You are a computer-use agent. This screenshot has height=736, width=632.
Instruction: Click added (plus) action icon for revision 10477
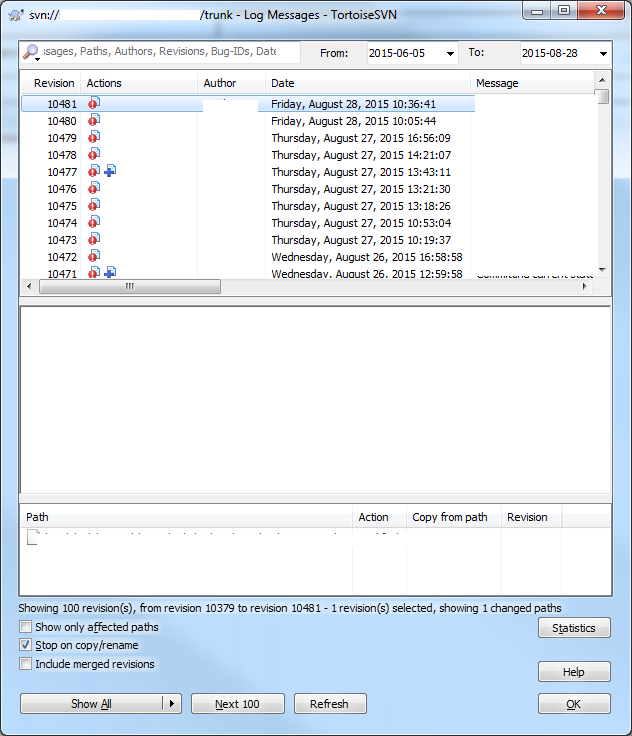pos(110,171)
